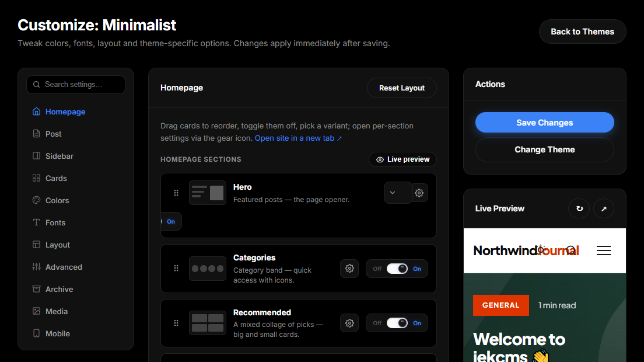Click the Colors palette icon
This screenshot has width=644, height=362.
(37, 200)
